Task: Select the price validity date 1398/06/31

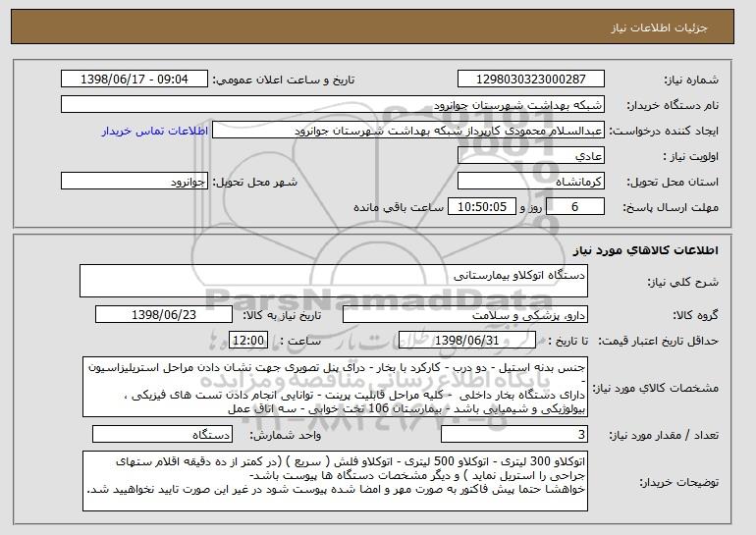Action: point(467,341)
